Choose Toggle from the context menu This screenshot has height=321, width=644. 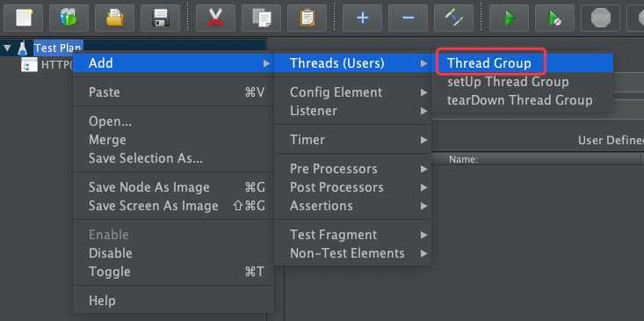coord(173,272)
